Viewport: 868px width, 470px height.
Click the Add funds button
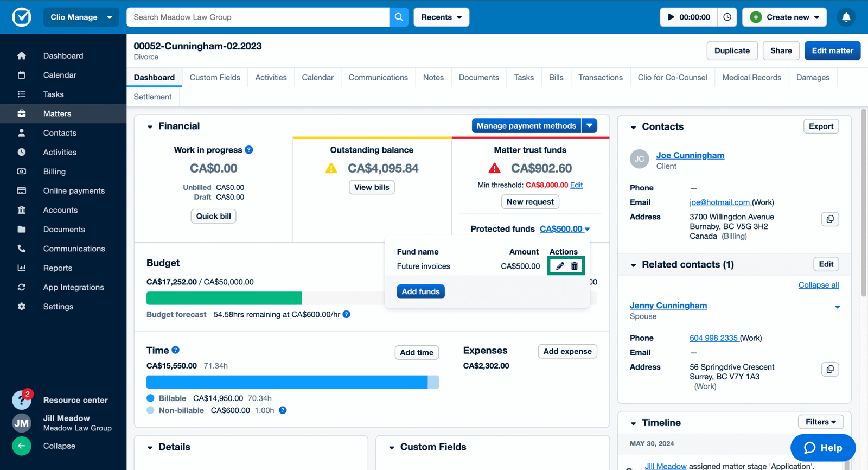pyautogui.click(x=420, y=291)
